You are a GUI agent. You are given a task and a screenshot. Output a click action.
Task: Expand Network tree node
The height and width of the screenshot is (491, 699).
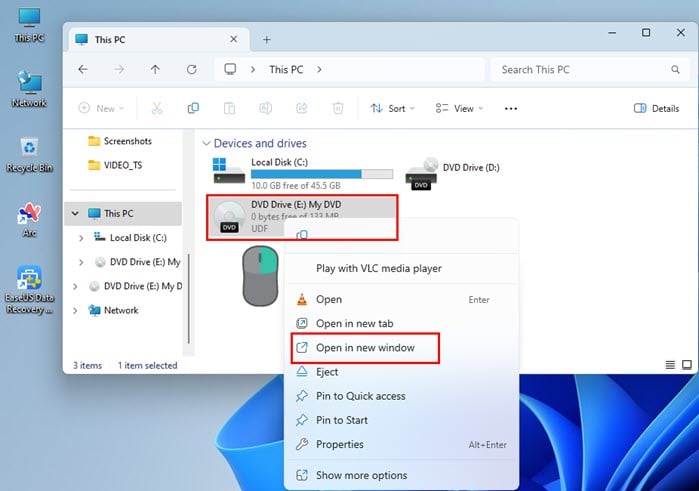(x=75, y=310)
